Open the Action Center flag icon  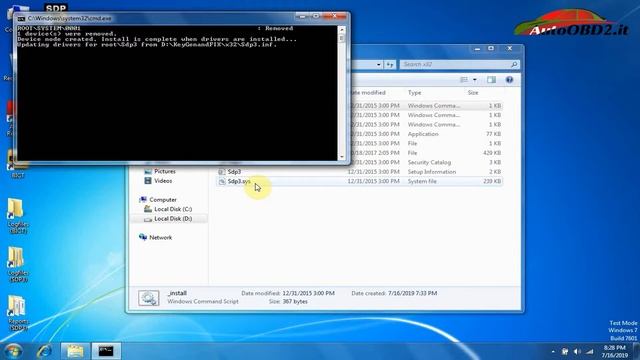(565, 351)
